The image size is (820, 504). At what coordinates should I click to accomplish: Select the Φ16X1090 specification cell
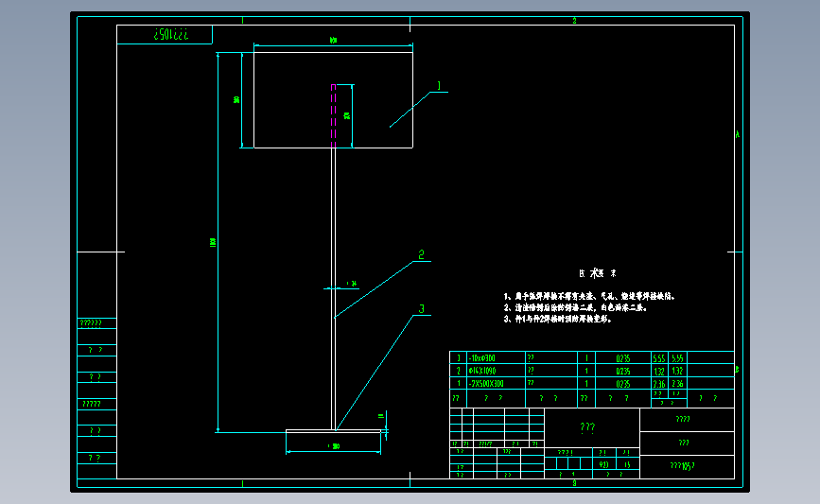tap(496, 371)
